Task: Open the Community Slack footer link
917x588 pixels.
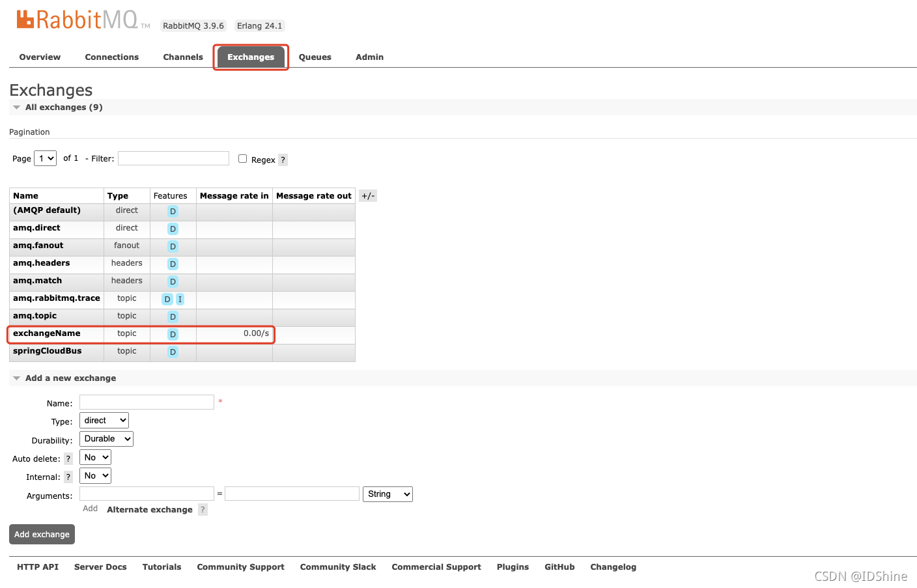Action: (338, 567)
